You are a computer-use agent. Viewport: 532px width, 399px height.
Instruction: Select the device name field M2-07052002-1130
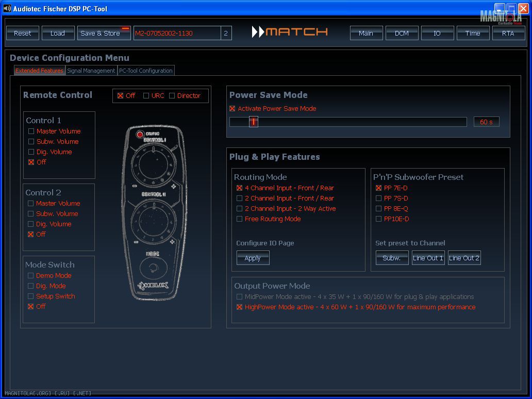(x=177, y=33)
